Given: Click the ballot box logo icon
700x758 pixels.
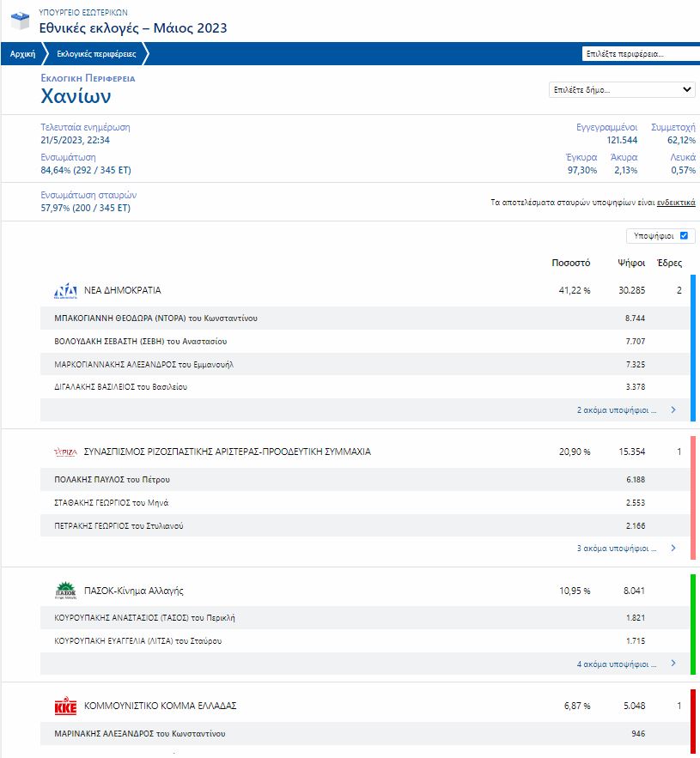Looking at the screenshot, I should click(x=19, y=21).
